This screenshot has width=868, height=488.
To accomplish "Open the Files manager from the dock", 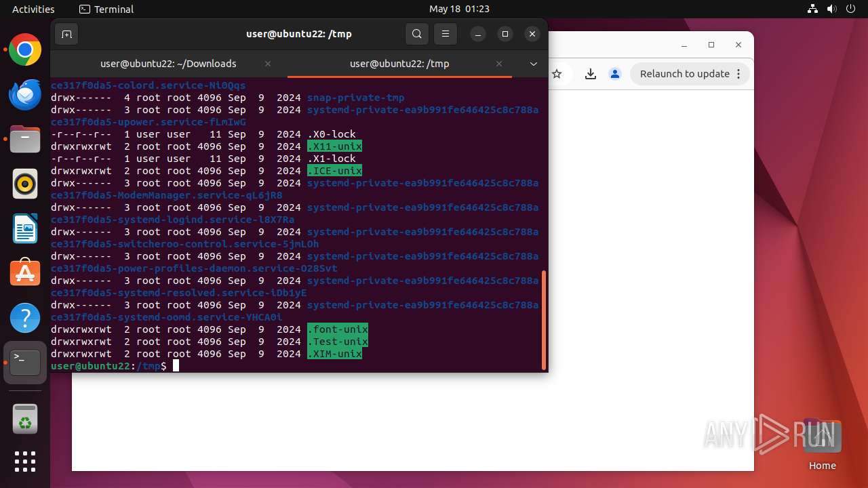I will pos(25,139).
